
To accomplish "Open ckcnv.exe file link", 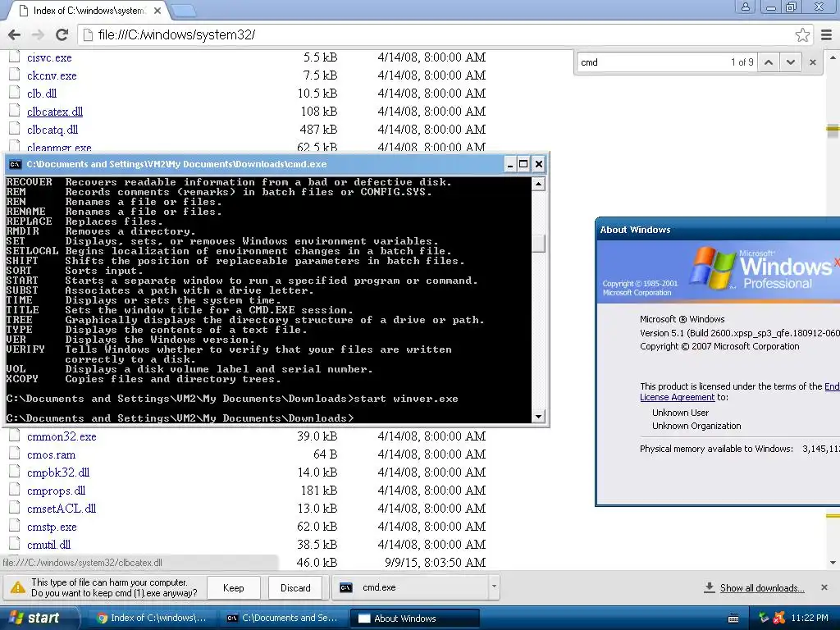I will click(x=52, y=75).
